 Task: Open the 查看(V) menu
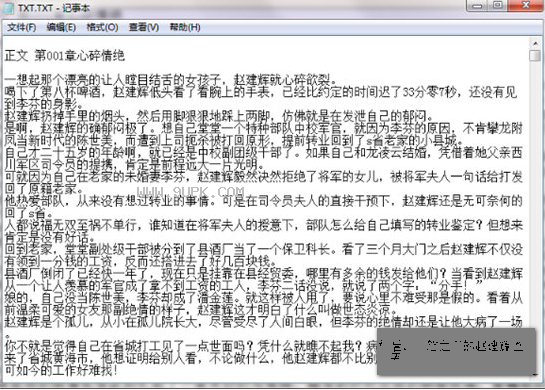pyautogui.click(x=144, y=27)
